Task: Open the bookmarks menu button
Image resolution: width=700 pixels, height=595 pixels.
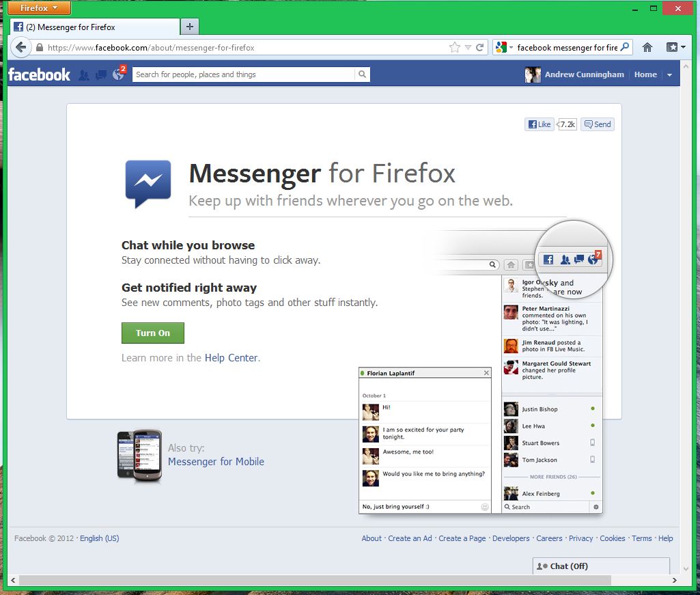Action: [x=675, y=47]
